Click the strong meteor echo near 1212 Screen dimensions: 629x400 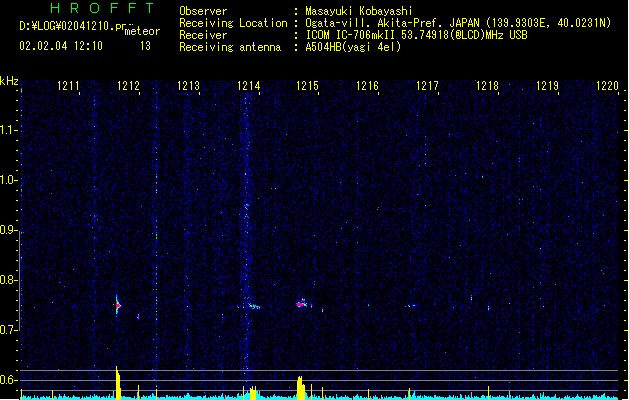(x=118, y=305)
